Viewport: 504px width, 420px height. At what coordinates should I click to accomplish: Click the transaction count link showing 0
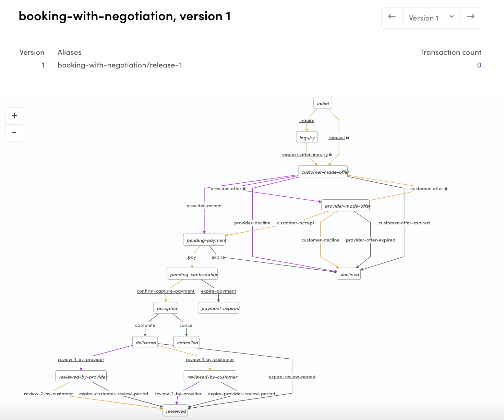(x=479, y=65)
